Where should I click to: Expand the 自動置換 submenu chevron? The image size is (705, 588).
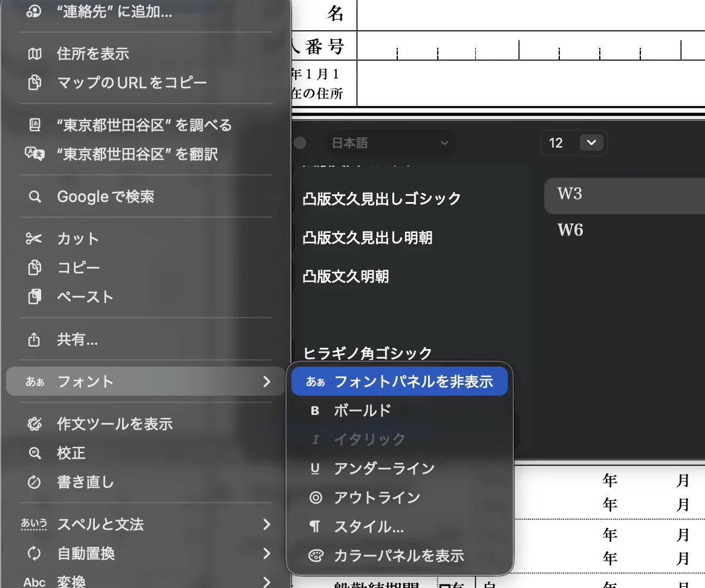[x=267, y=554]
